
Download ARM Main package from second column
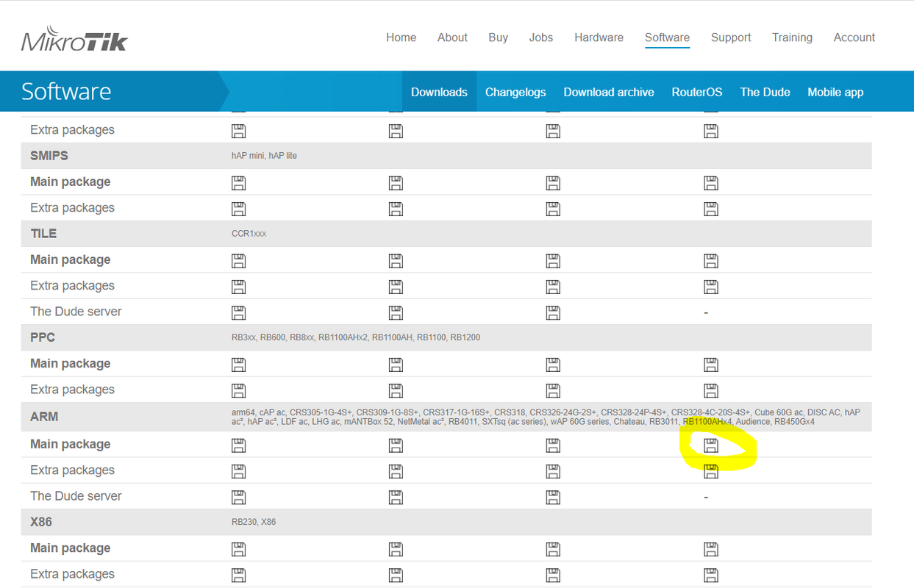[x=396, y=445]
